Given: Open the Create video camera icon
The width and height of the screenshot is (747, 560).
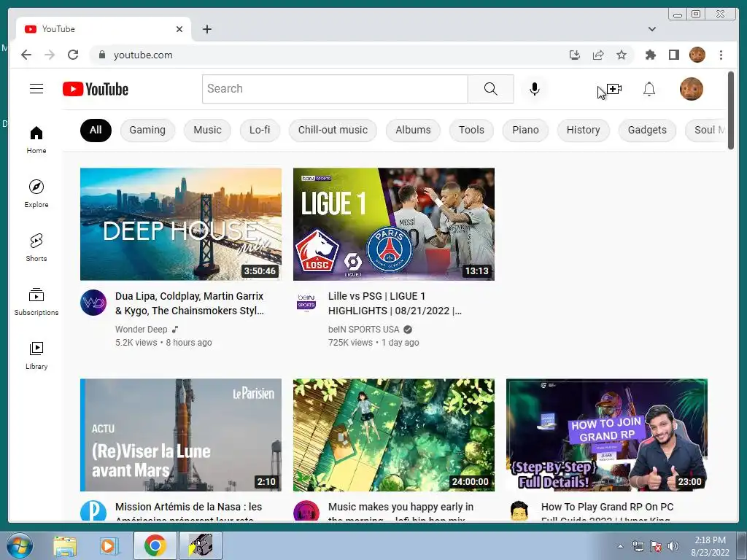Looking at the screenshot, I should pyautogui.click(x=614, y=88).
